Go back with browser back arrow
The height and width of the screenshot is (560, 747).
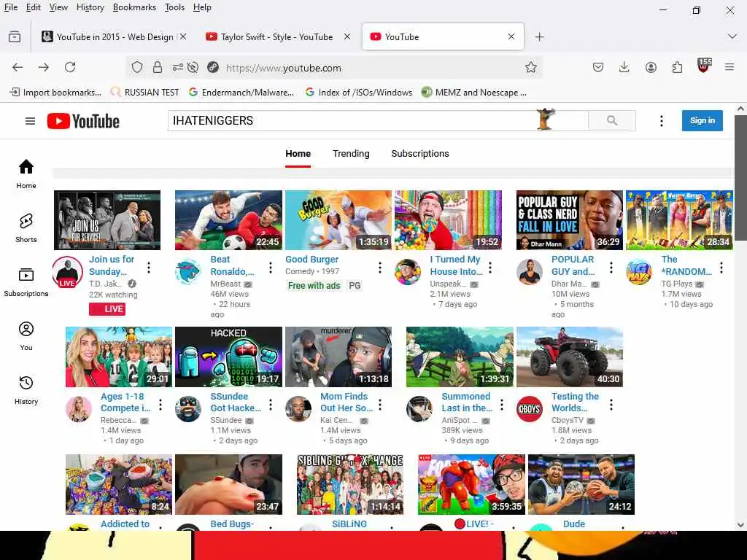[18, 67]
